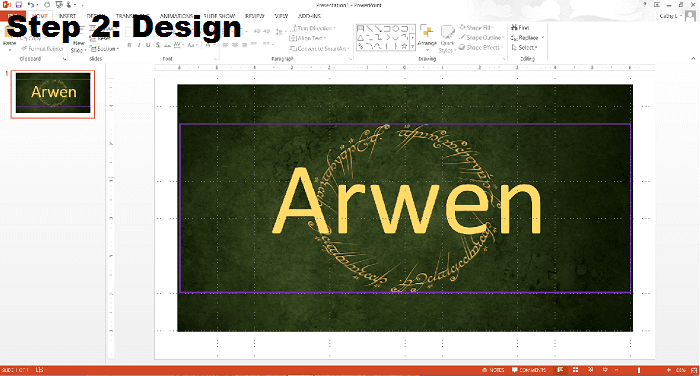Switch to Slide Sorter view in status bar
This screenshot has height=376, width=700.
coord(575,370)
